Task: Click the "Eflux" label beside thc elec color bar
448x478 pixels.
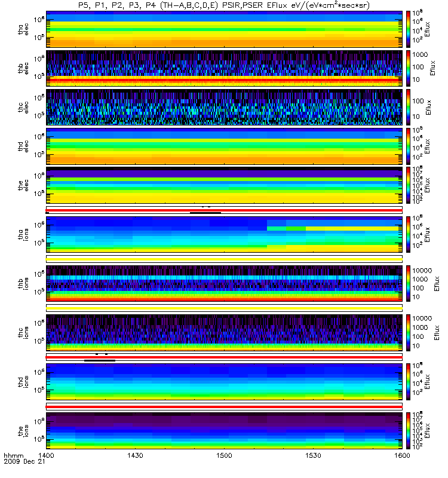Action: [428, 108]
